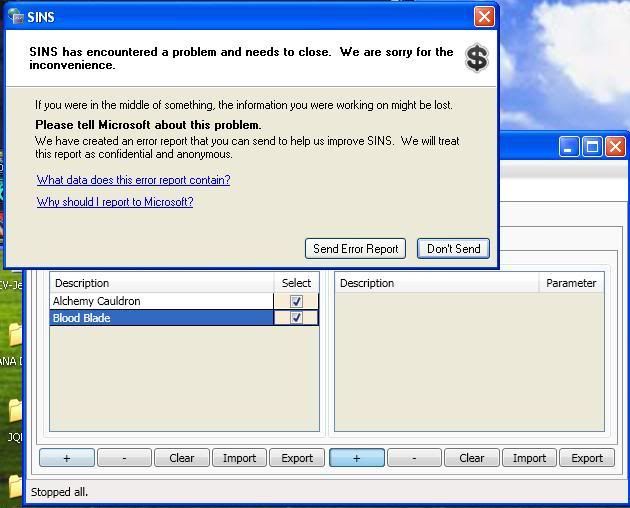This screenshot has height=508, width=630.
Task: Click Description header in left list
Action: coord(162,283)
